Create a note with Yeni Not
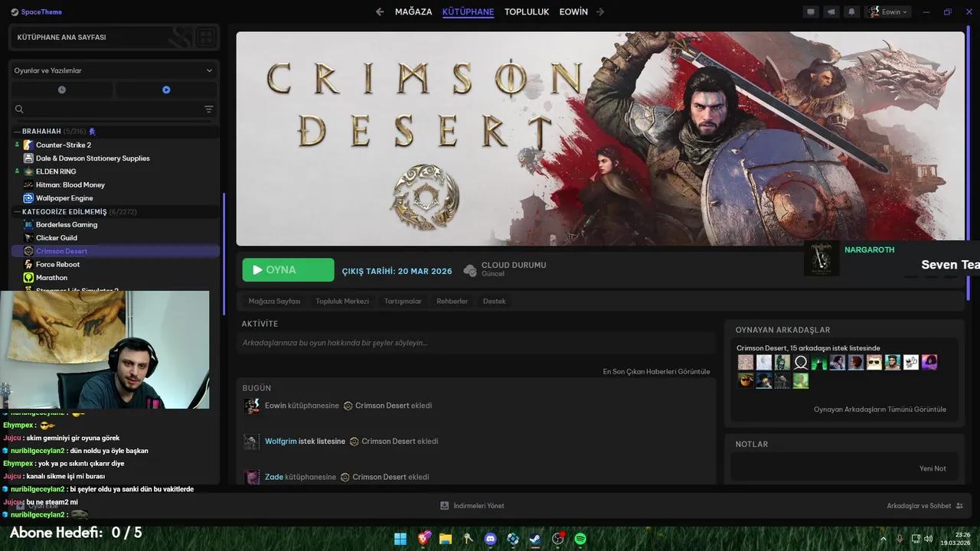This screenshot has width=980, height=551. click(933, 468)
